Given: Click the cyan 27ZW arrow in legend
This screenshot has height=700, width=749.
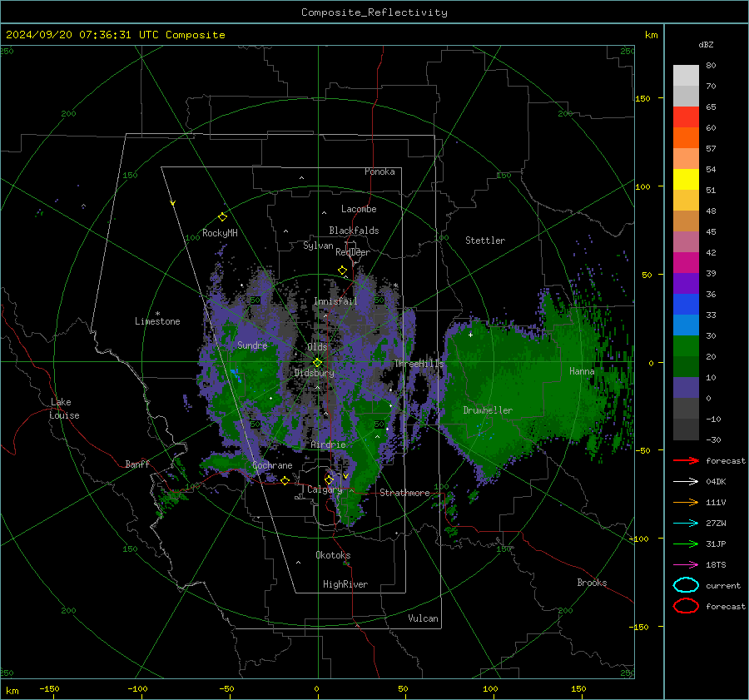Looking at the screenshot, I should point(686,523).
